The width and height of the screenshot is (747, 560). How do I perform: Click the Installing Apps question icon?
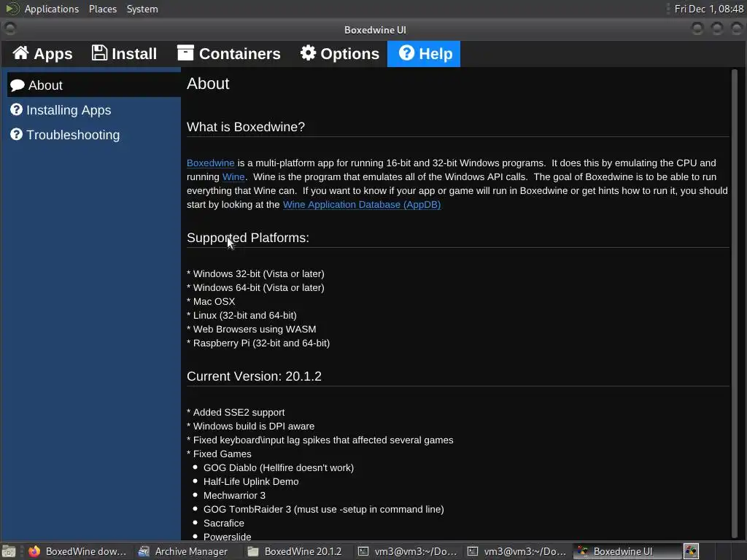coord(16,110)
